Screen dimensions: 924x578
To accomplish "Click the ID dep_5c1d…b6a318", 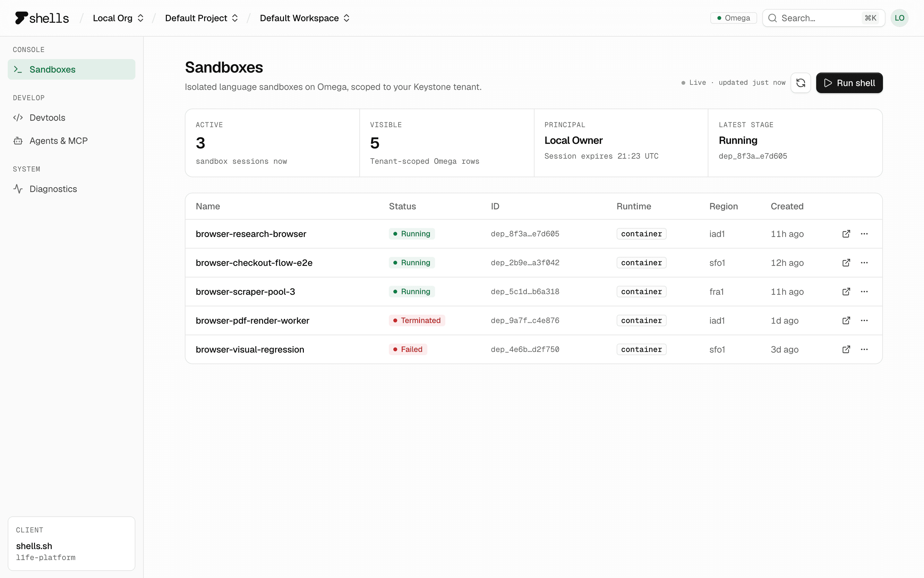I will 525,292.
